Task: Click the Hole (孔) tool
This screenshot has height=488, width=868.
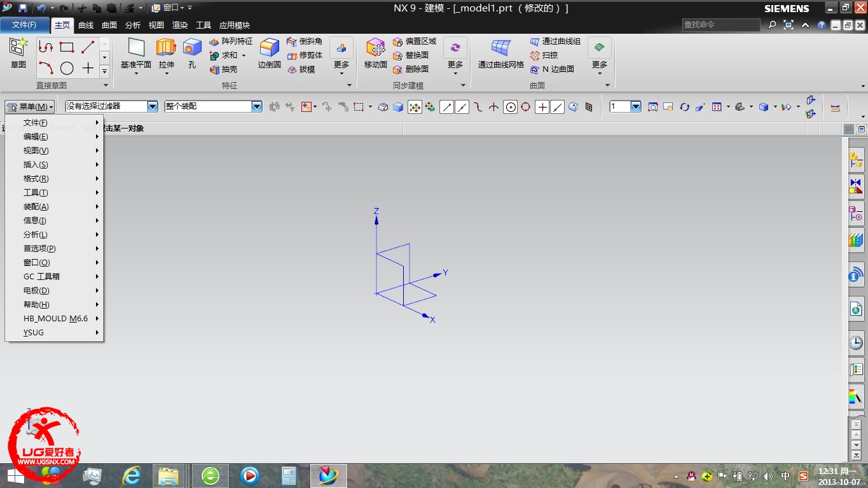Action: [192, 53]
